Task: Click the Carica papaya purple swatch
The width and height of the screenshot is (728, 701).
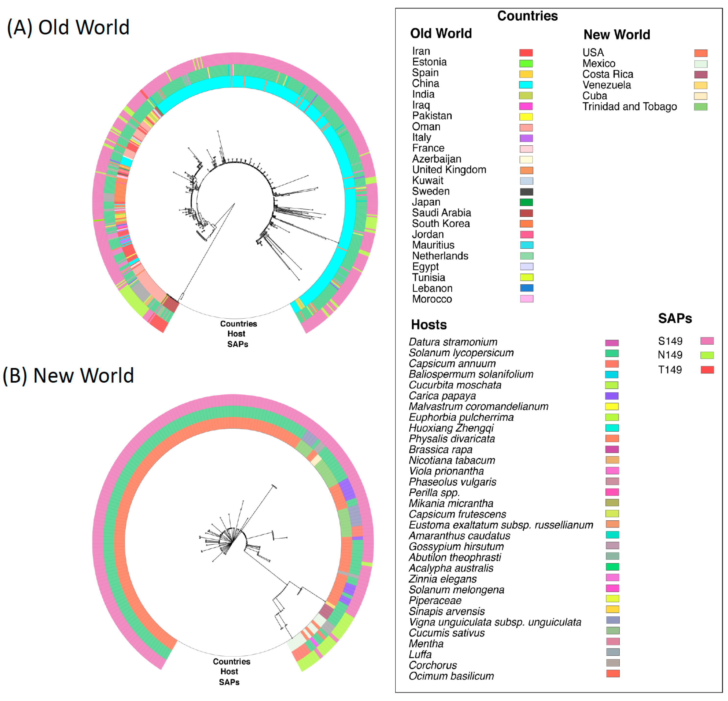Action: pos(612,396)
